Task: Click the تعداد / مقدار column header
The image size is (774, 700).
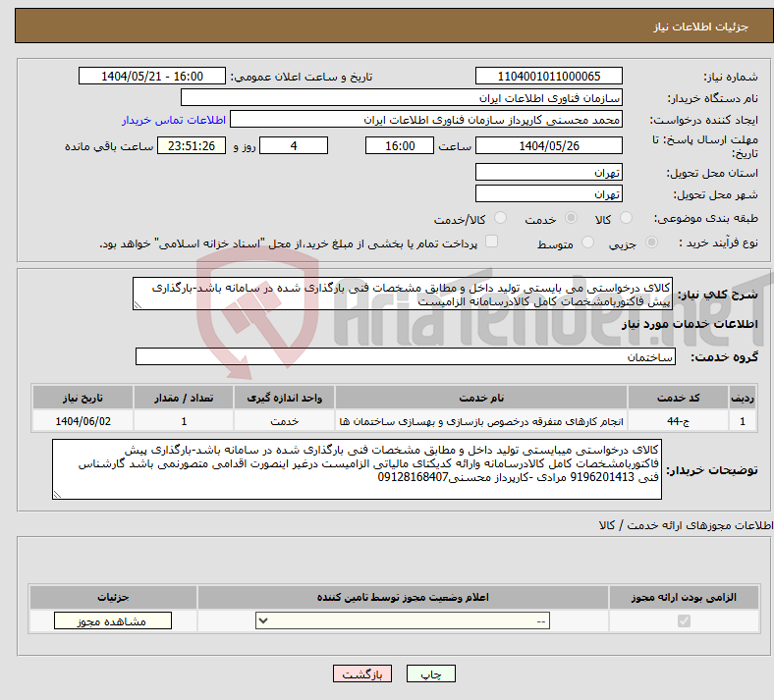Action: click(x=184, y=398)
